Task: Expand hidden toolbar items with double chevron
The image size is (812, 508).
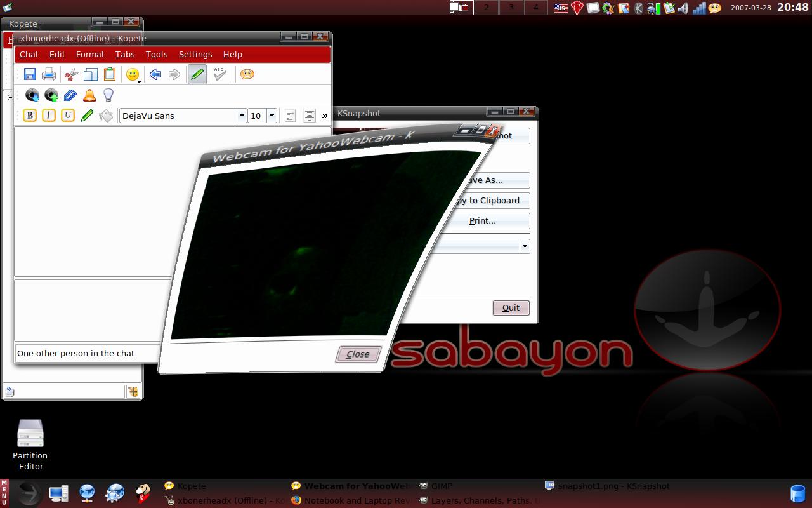Action: [325, 116]
